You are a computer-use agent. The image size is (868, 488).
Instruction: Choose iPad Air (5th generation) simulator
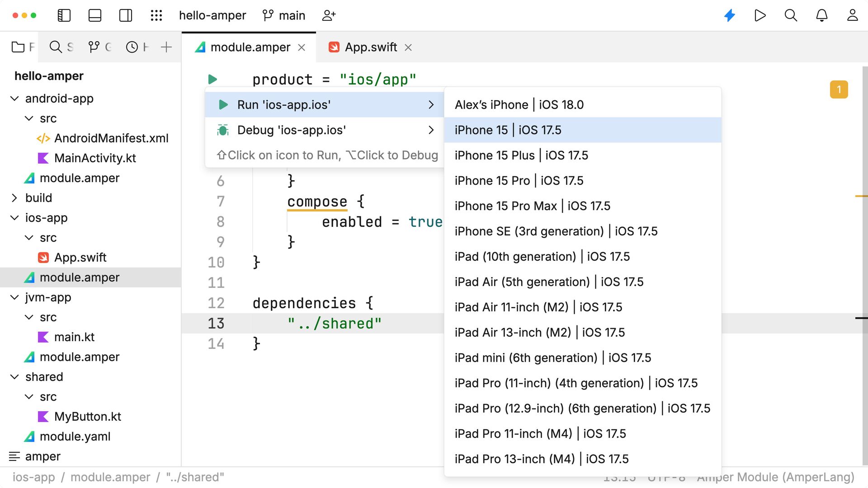coord(583,282)
